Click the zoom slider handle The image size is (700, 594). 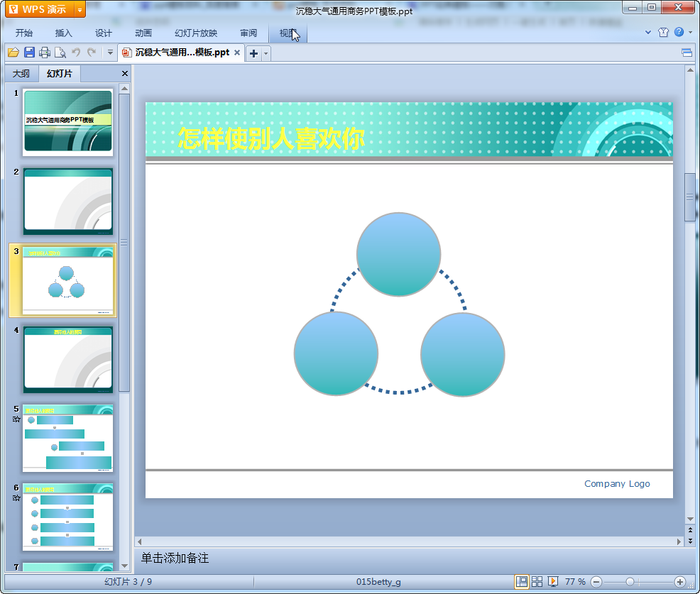pyautogui.click(x=630, y=582)
